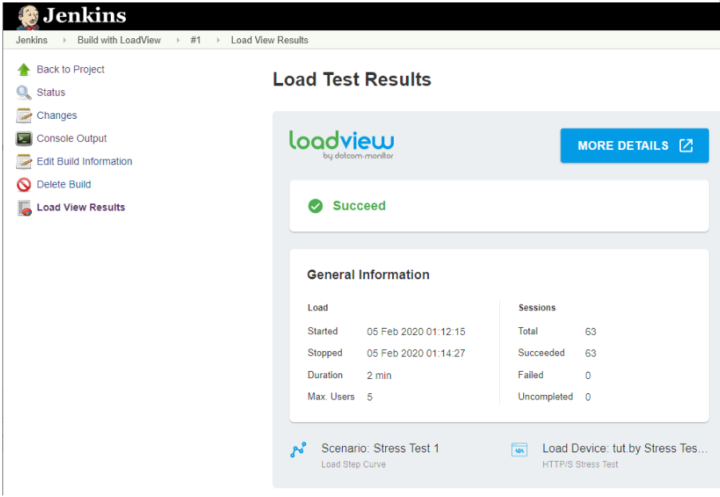Click the Succeeded sessions value 63

point(591,353)
